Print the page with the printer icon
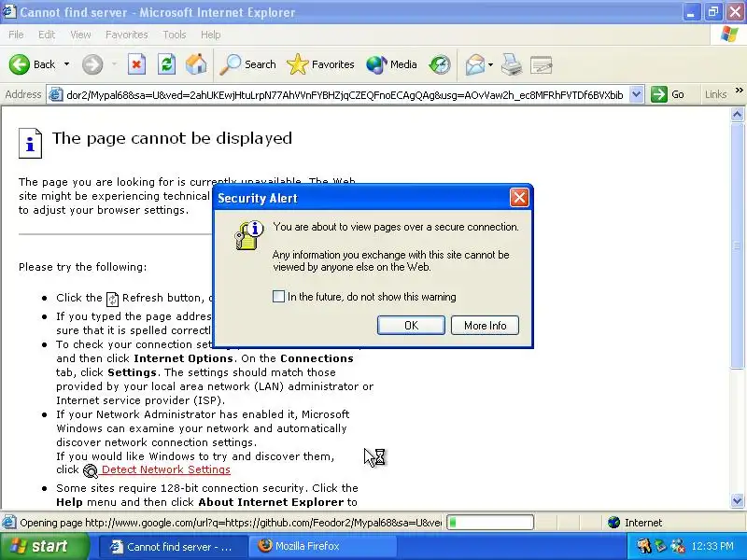The height and width of the screenshot is (560, 747). [x=512, y=64]
